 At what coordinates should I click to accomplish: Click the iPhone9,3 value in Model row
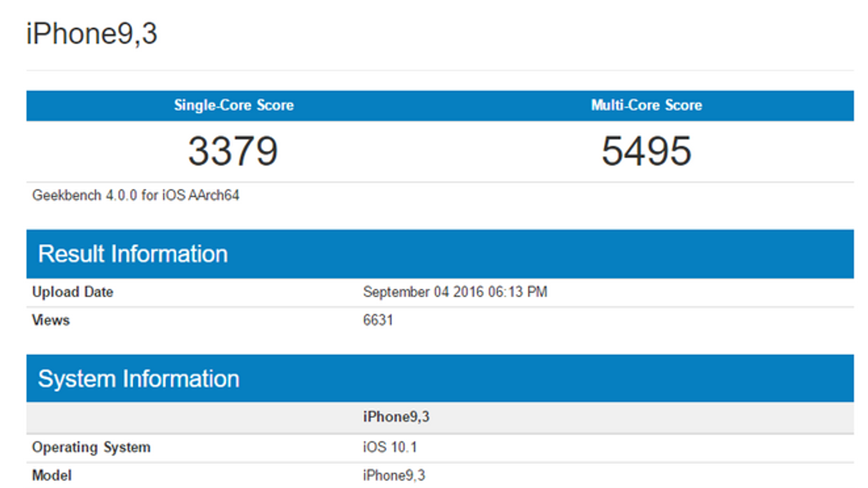point(394,476)
